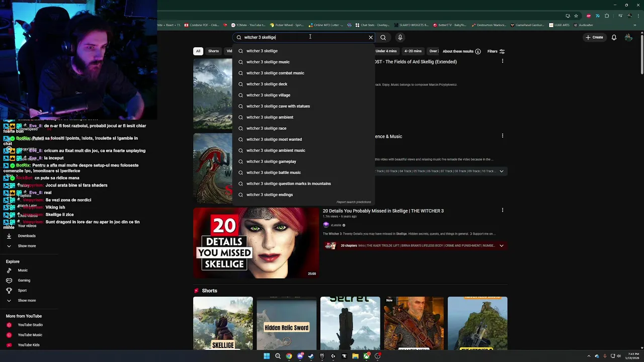Bookmark this page with the star icon
The width and height of the screenshot is (644, 362).
576,16
